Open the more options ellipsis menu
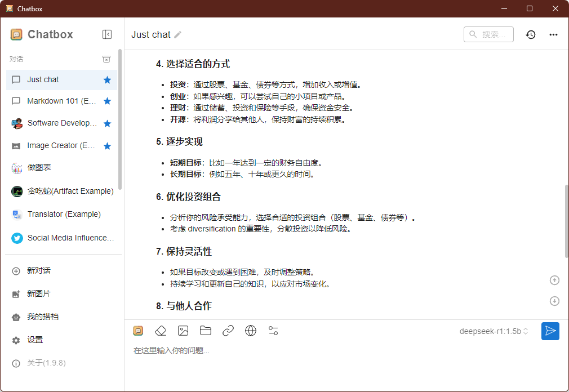Screen dimensions: 569x392 553,34
